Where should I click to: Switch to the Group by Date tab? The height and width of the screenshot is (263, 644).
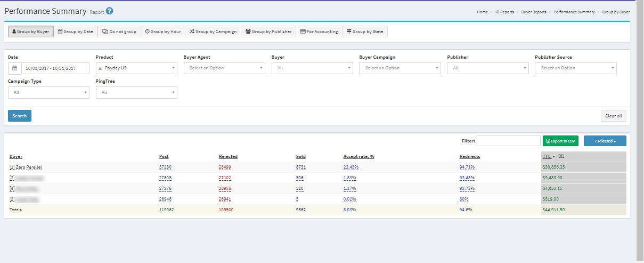(75, 31)
